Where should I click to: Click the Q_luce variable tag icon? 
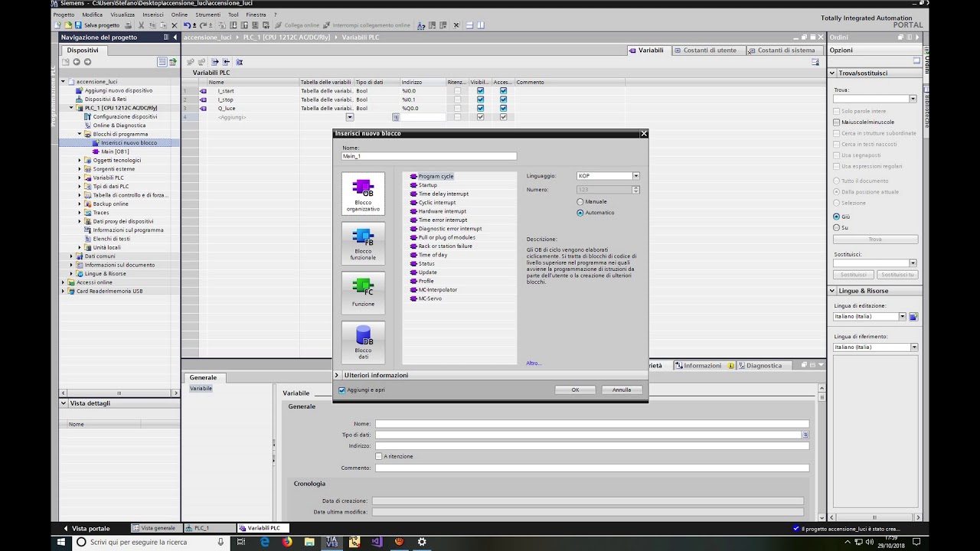tap(203, 109)
